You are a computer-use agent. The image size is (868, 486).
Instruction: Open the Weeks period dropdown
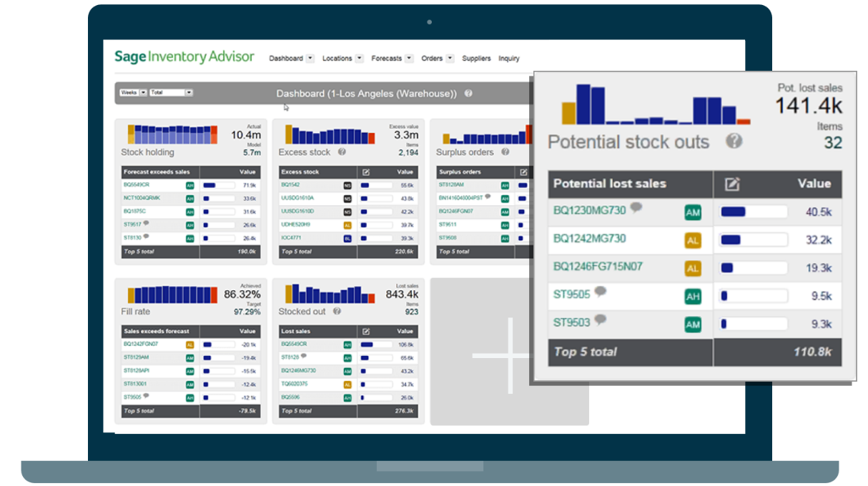tap(134, 93)
